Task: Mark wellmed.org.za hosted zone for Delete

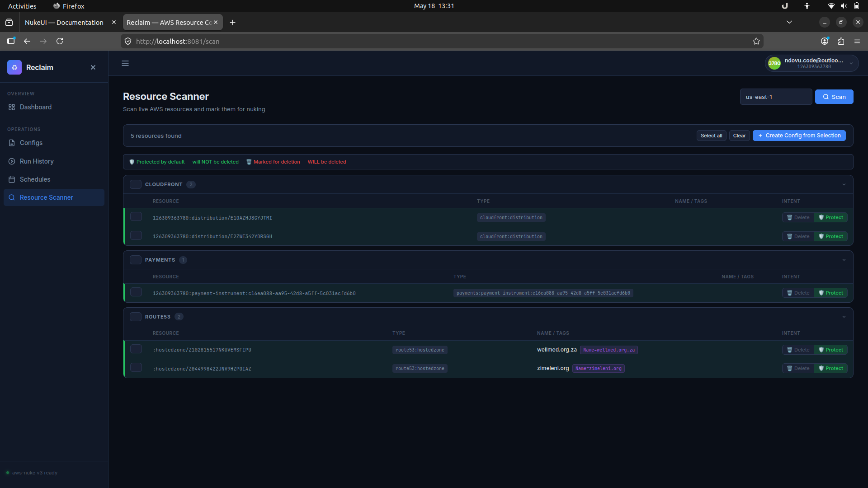Action: click(798, 350)
